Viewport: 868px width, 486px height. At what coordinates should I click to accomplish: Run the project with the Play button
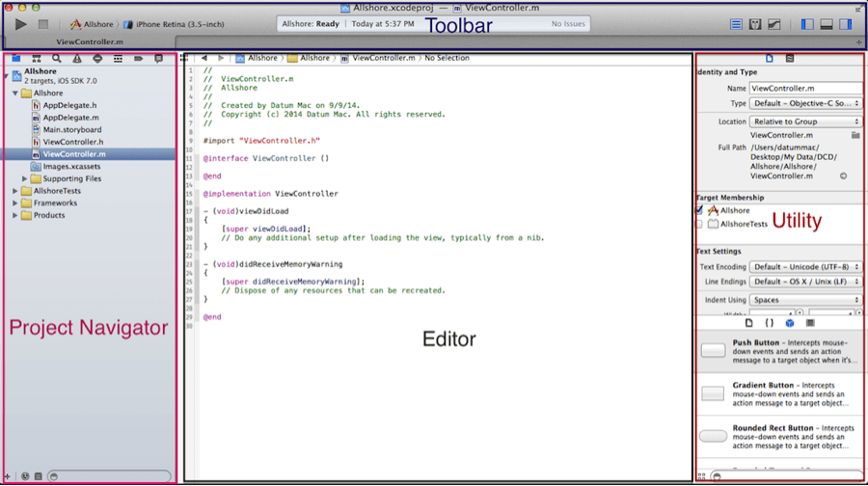(x=21, y=24)
